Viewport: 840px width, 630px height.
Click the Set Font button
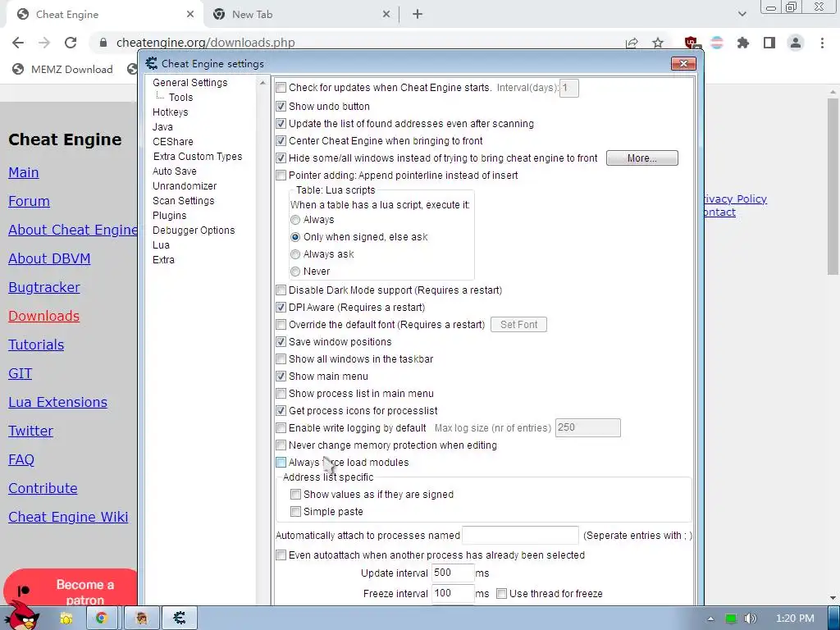pyautogui.click(x=518, y=325)
